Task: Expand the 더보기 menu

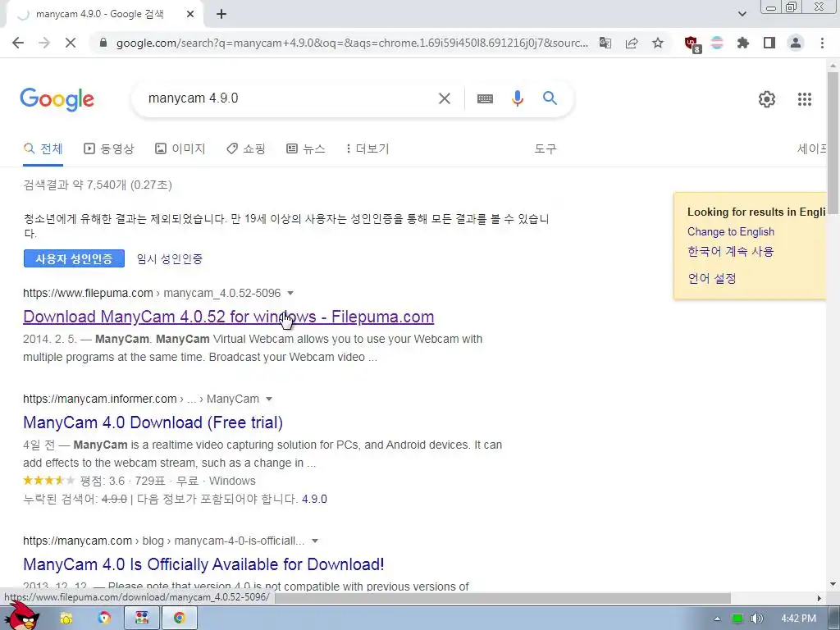Action: (x=367, y=149)
